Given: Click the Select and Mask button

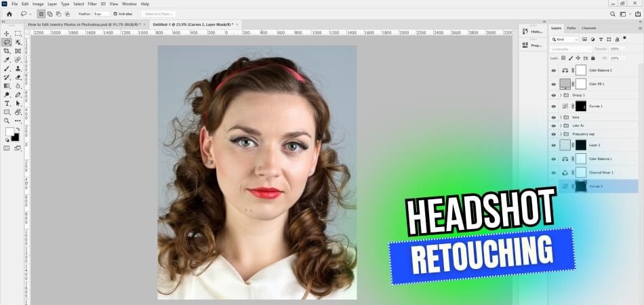Looking at the screenshot, I should (158, 14).
